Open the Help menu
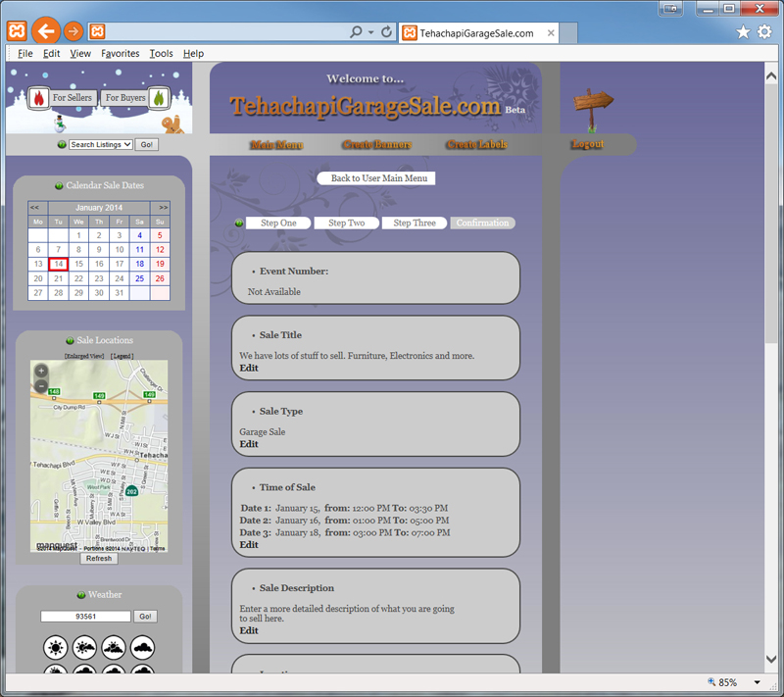This screenshot has width=784, height=697. click(x=193, y=54)
